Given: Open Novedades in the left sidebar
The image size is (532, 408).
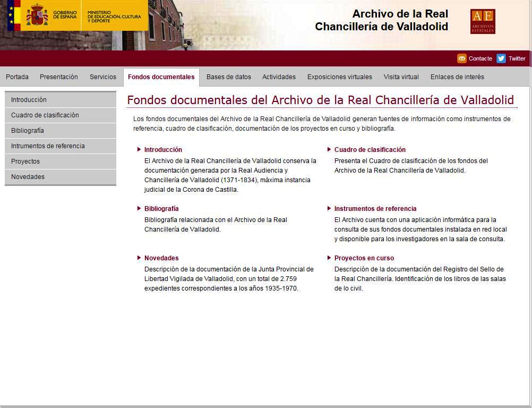Looking at the screenshot, I should tap(61, 177).
